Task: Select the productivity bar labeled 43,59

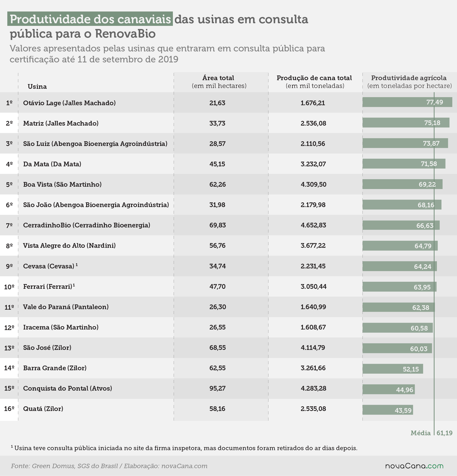Action: pyautogui.click(x=388, y=410)
